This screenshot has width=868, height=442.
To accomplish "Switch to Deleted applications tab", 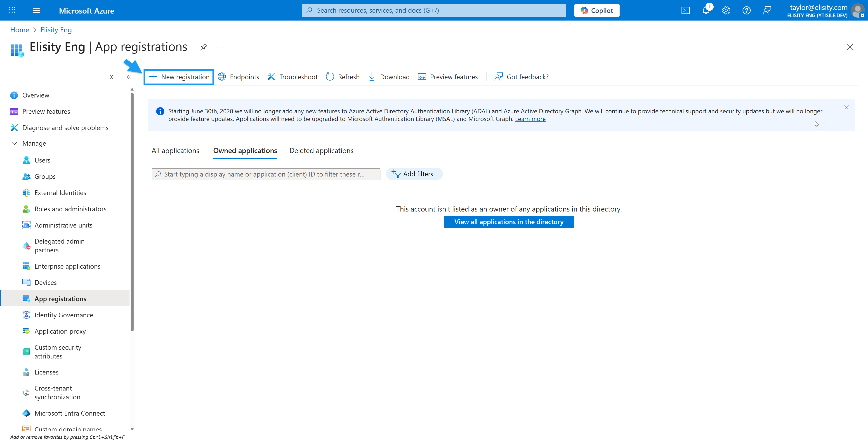I will [x=321, y=151].
